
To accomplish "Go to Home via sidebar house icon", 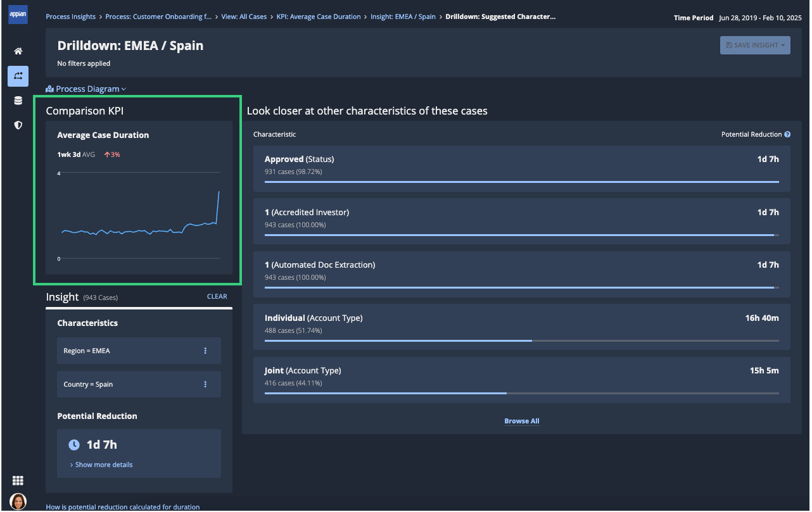I will (18, 51).
